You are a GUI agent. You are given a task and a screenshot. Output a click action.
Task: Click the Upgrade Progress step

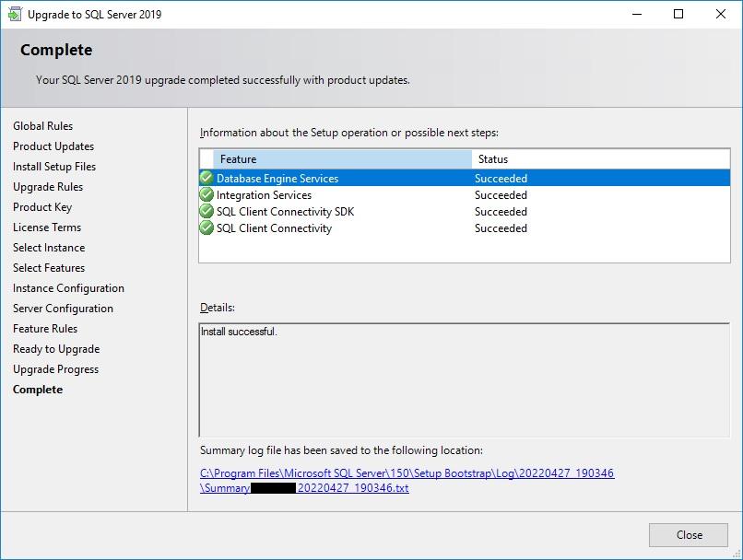(56, 369)
